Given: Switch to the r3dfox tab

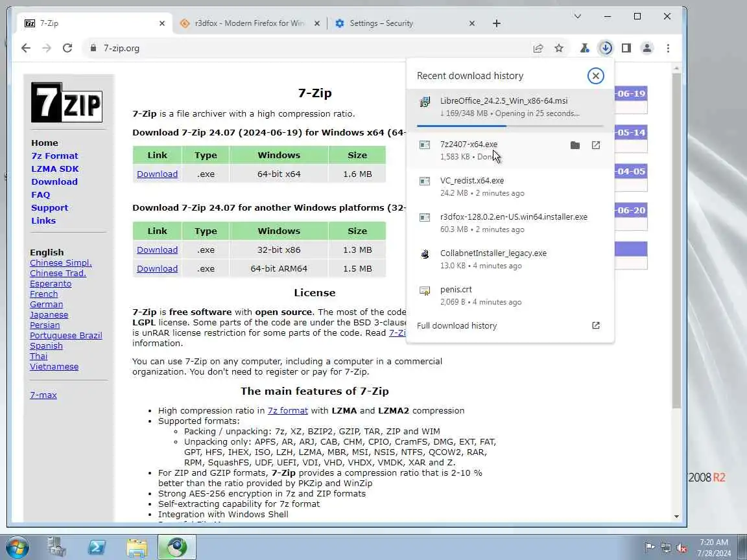Looking at the screenshot, I should (x=250, y=23).
